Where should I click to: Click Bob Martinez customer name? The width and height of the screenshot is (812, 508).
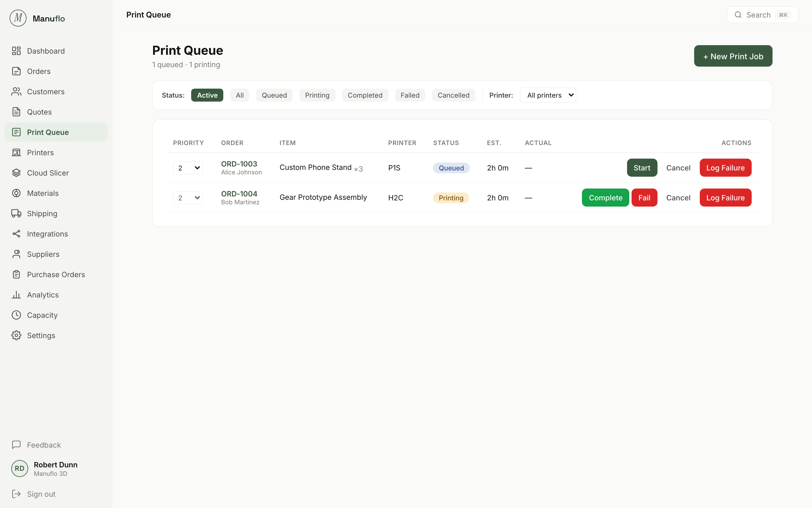click(240, 202)
